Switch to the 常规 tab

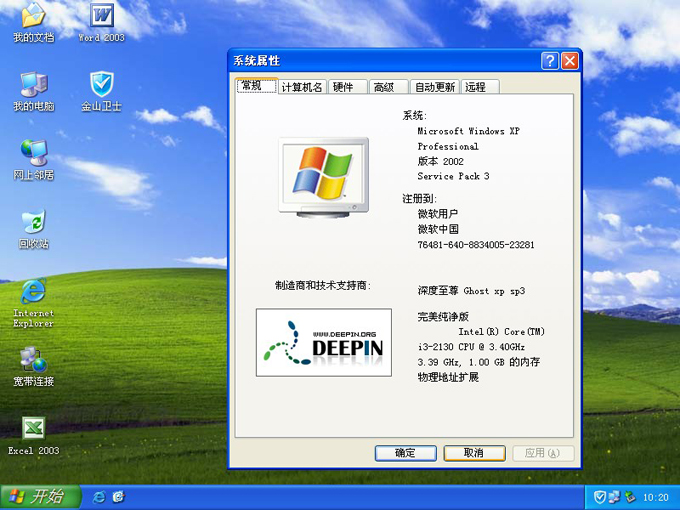(x=256, y=86)
